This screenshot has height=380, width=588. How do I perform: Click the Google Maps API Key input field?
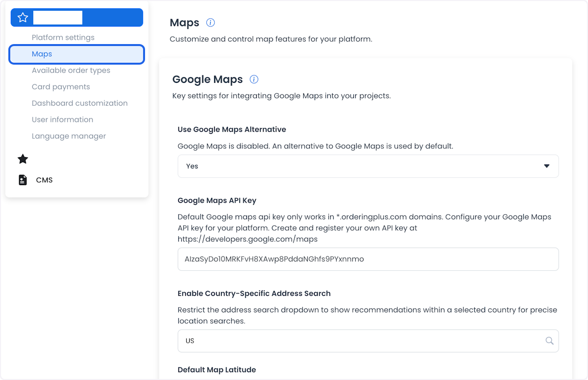click(368, 259)
